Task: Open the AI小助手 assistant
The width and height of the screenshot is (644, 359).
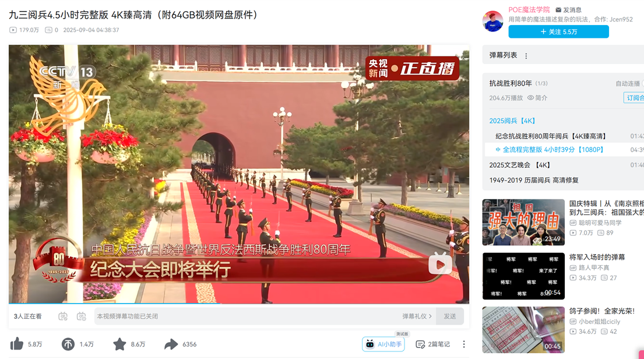Action: coord(383,344)
